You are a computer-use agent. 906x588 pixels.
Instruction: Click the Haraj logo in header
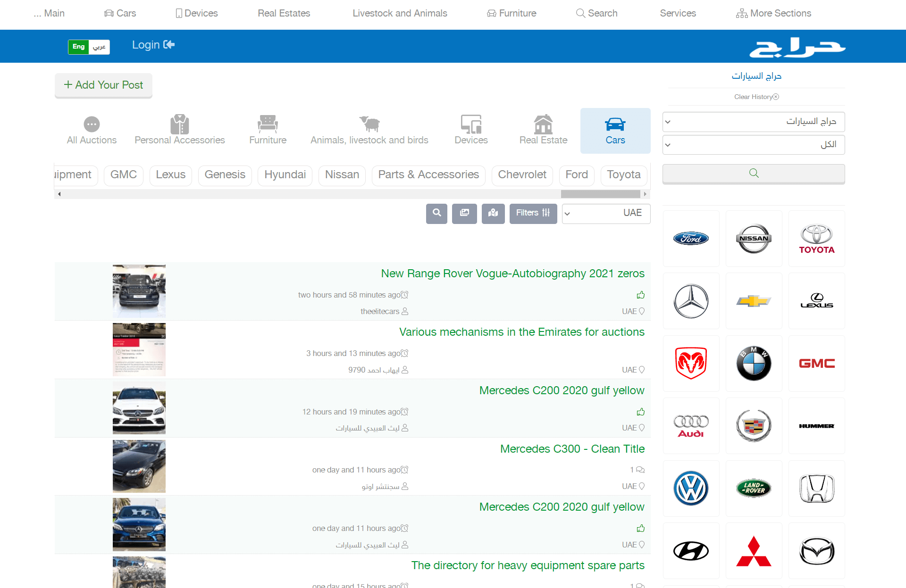click(x=797, y=47)
